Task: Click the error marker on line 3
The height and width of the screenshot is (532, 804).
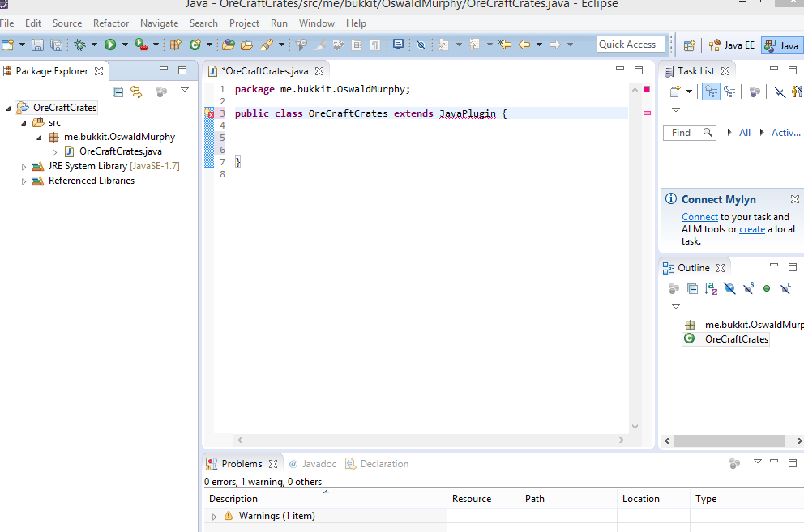Action: tap(209, 113)
